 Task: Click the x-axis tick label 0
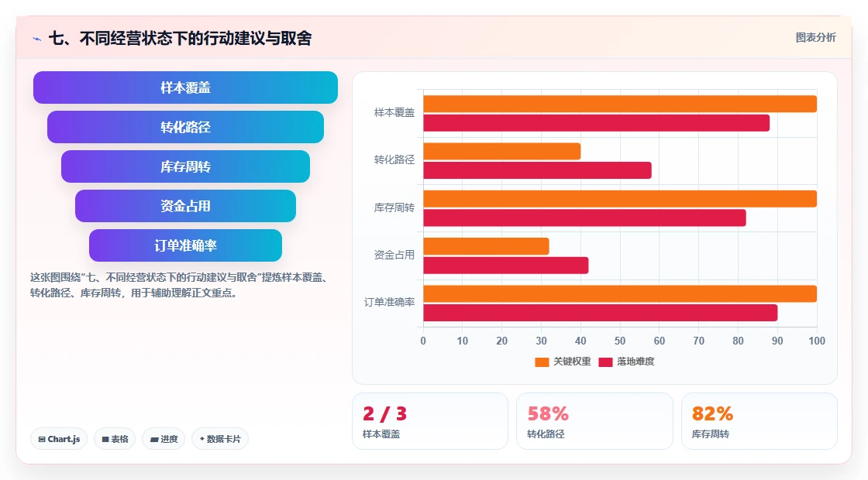pos(423,341)
